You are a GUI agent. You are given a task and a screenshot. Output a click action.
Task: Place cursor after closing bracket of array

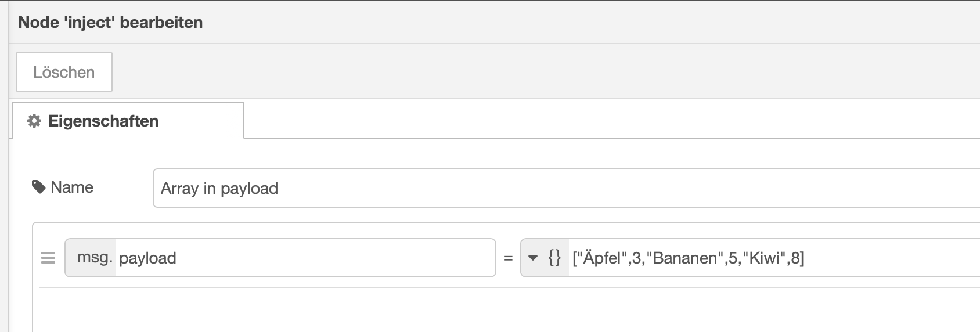(805, 258)
